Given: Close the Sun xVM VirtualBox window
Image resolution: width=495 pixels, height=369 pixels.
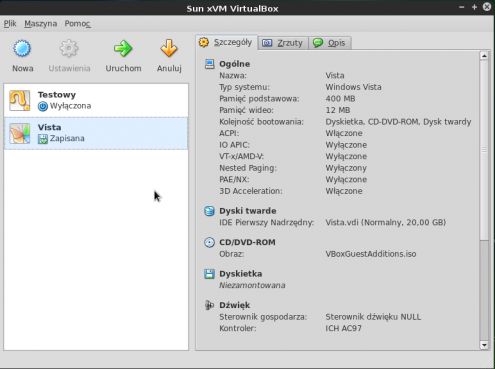Looking at the screenshot, I should click(x=487, y=7).
